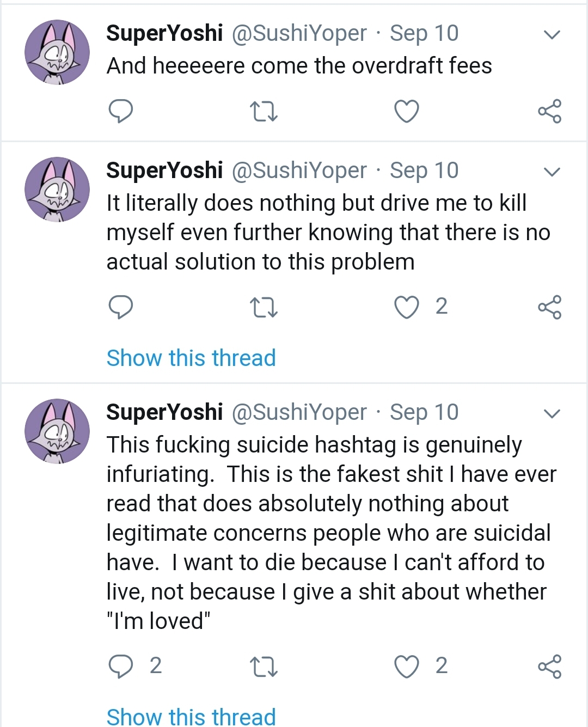Like the suicide hashtag tweet
The width and height of the screenshot is (588, 727).
pyautogui.click(x=406, y=667)
